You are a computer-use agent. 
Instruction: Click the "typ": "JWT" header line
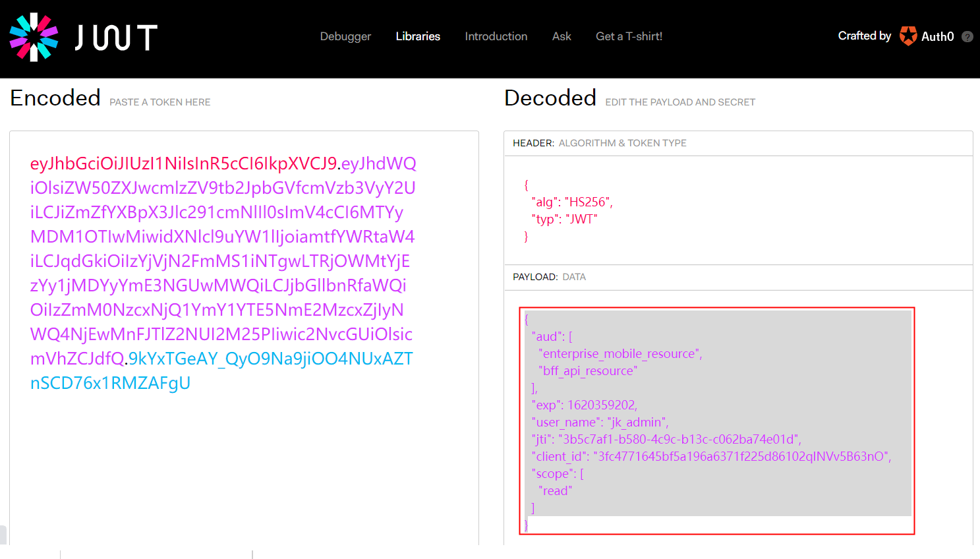(564, 219)
